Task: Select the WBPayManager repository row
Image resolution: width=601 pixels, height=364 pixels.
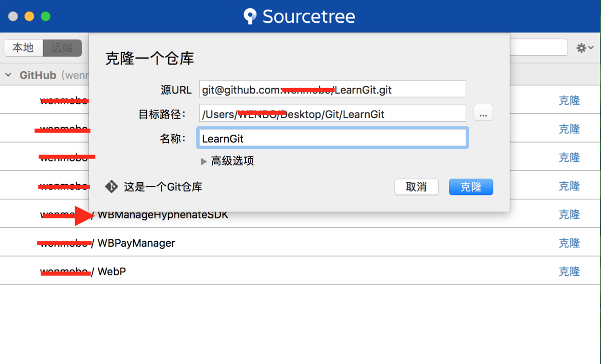Action: coord(300,242)
